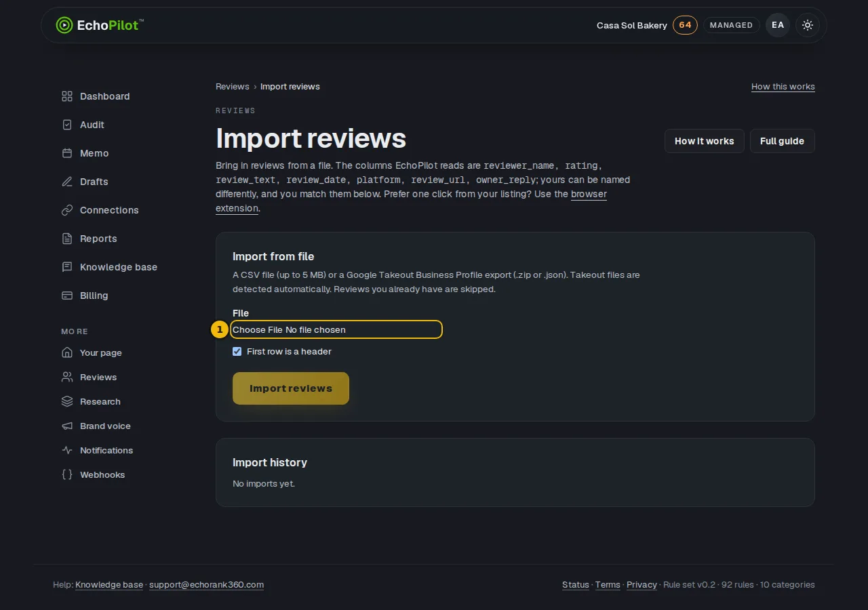Open Your page in the sidebar
This screenshot has height=610, width=868.
101,352
